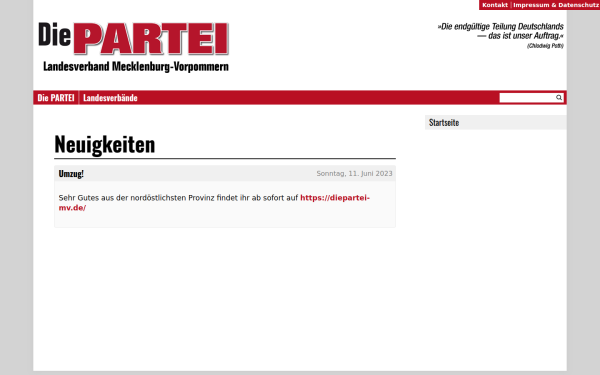Click the date Sonntag, 11. Juni 2023
Image resolution: width=600 pixels, height=375 pixels.
354,173
